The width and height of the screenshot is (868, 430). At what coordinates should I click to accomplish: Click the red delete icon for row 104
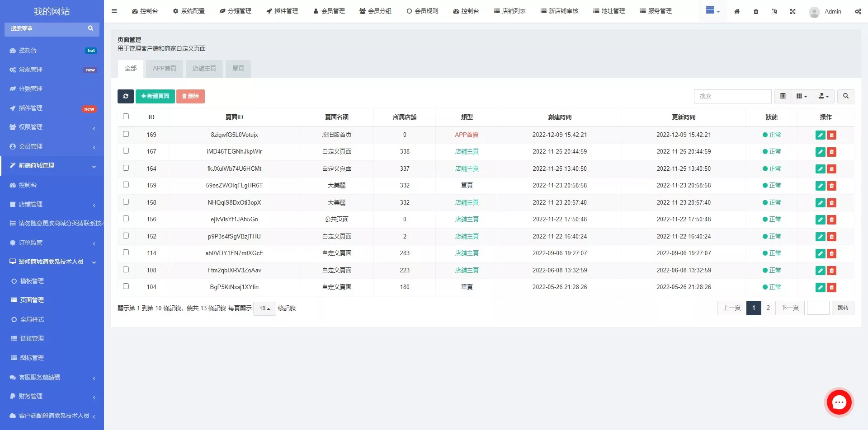[831, 287]
